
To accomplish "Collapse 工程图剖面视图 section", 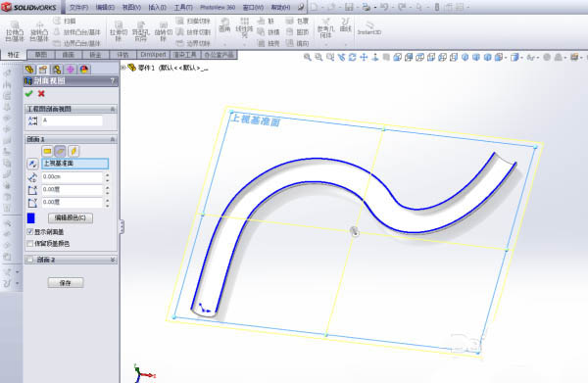I will 113,109.
